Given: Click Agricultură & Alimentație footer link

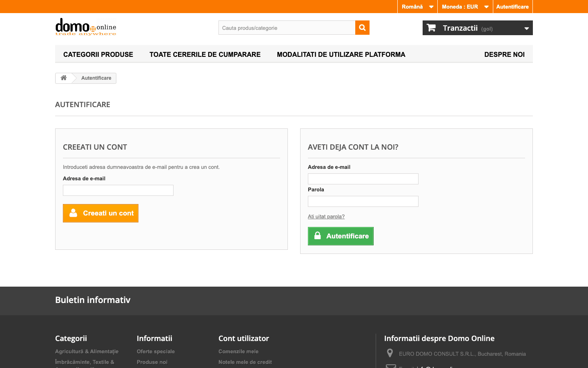Looking at the screenshot, I should [x=87, y=351].
